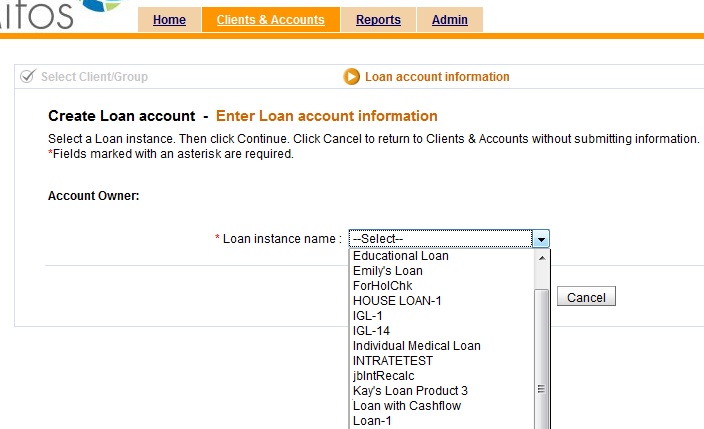
Task: Open the Reports tab
Action: tap(378, 20)
